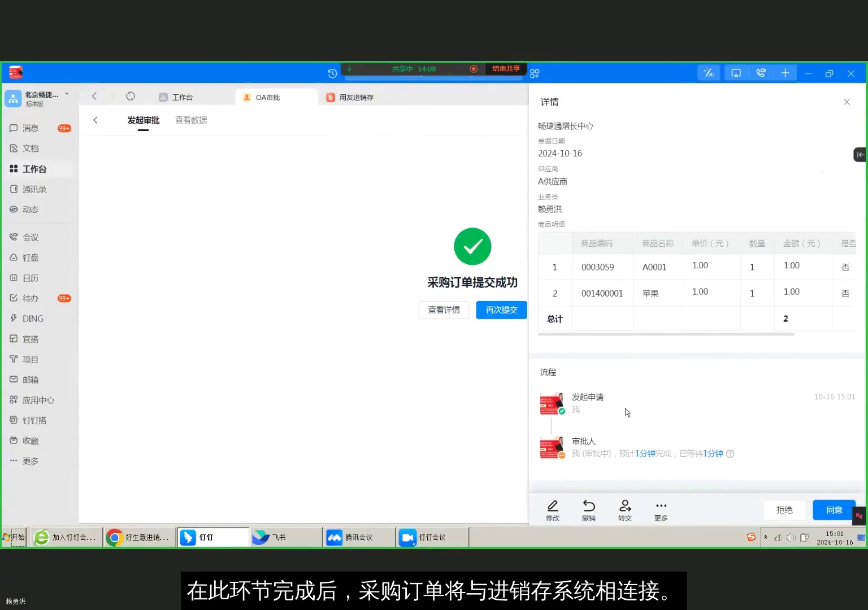Select the 修改 edit action icon
This screenshot has height=610, width=868.
pos(552,508)
